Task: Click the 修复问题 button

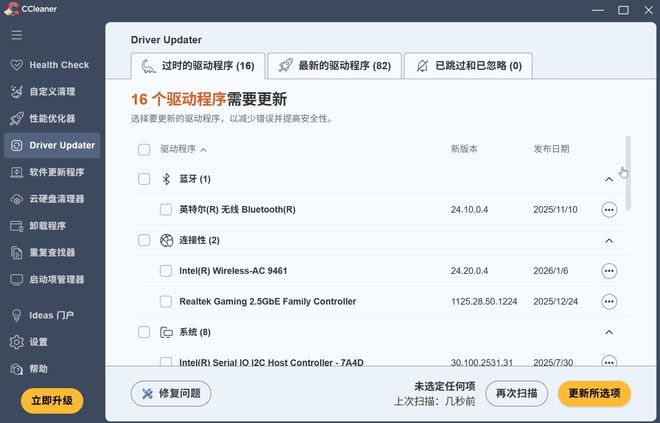Action: pyautogui.click(x=171, y=394)
